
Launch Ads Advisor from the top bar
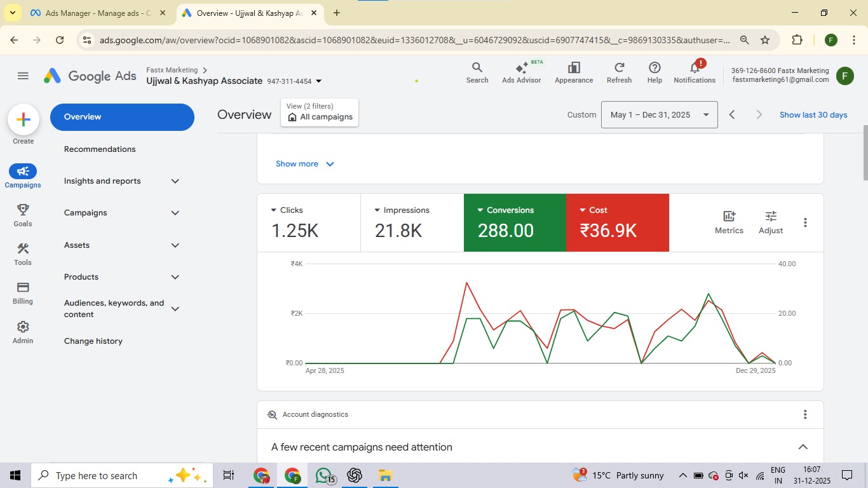tap(521, 72)
